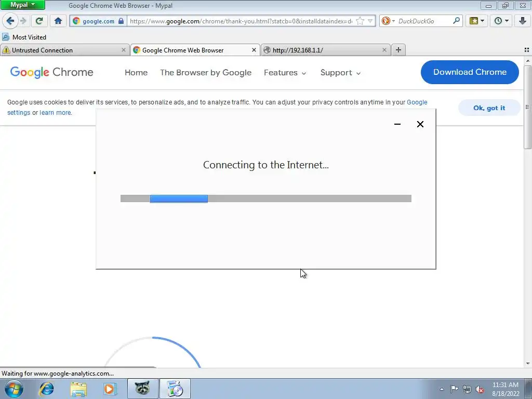532x399 pixels.
Task: Open The Browser by Google page
Action: (x=206, y=73)
